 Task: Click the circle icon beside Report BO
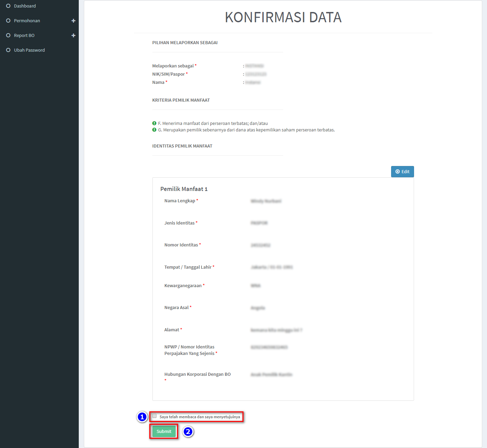point(8,35)
